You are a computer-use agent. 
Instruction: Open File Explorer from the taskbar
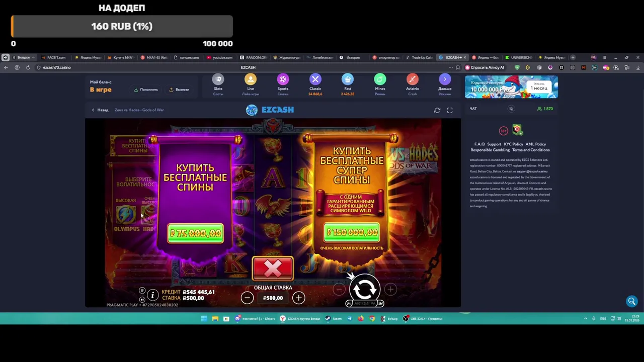[215, 318]
